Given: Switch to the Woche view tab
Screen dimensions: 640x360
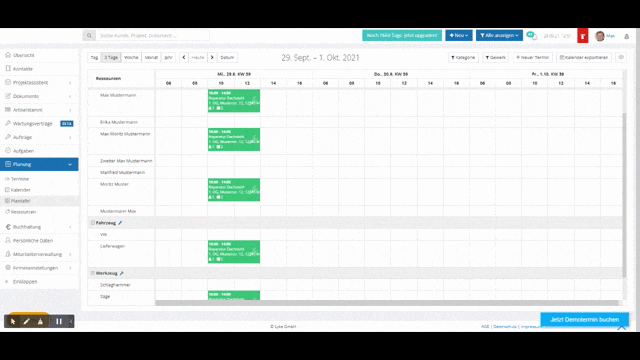Looking at the screenshot, I should 131,58.
